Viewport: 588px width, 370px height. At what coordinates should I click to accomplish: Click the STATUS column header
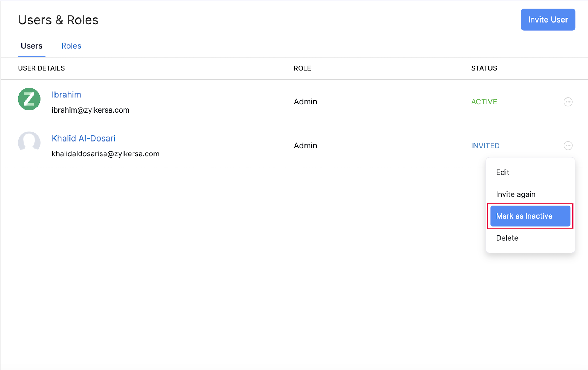(484, 68)
